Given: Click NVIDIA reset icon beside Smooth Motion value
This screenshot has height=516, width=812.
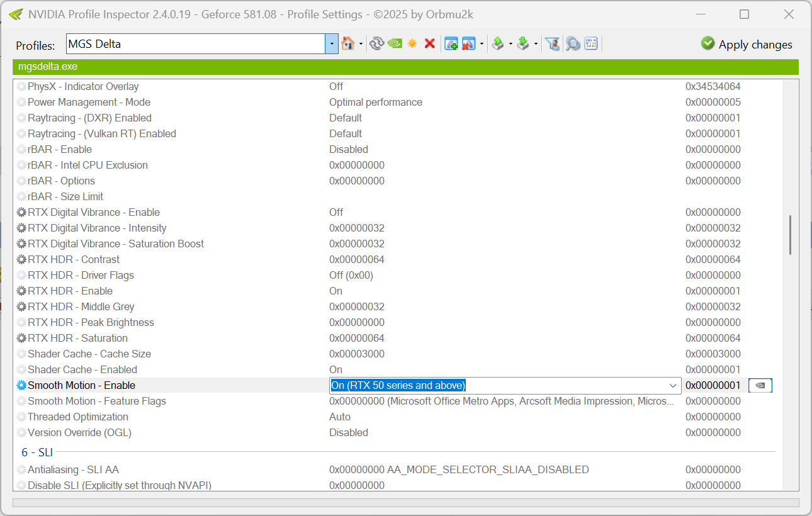Looking at the screenshot, I should point(760,385).
